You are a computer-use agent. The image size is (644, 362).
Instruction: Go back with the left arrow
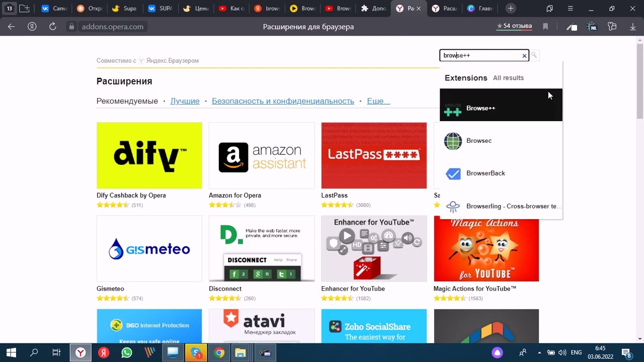(11, 27)
